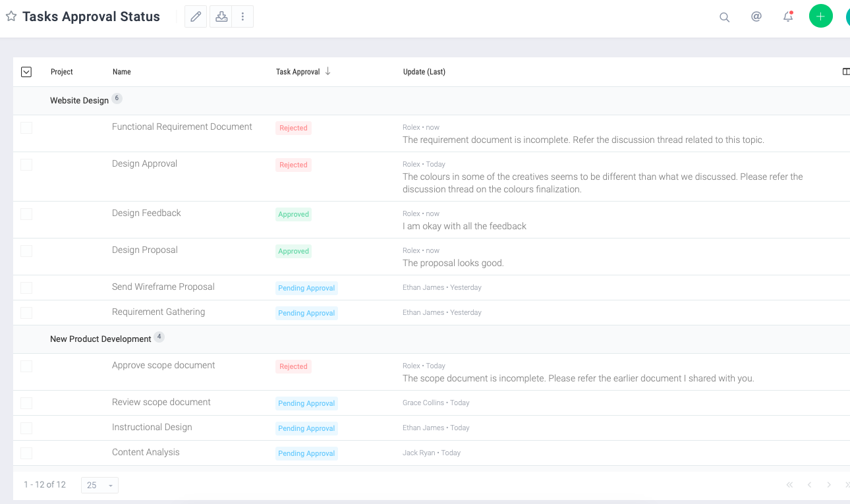Toggle the select-all header checkbox
Image resolution: width=850 pixels, height=504 pixels.
pyautogui.click(x=26, y=72)
